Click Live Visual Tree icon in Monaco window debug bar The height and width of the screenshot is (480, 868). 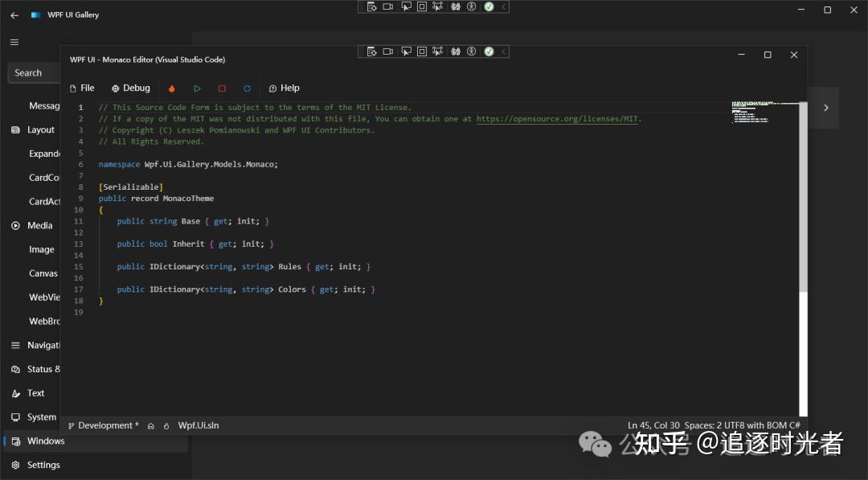(372, 51)
